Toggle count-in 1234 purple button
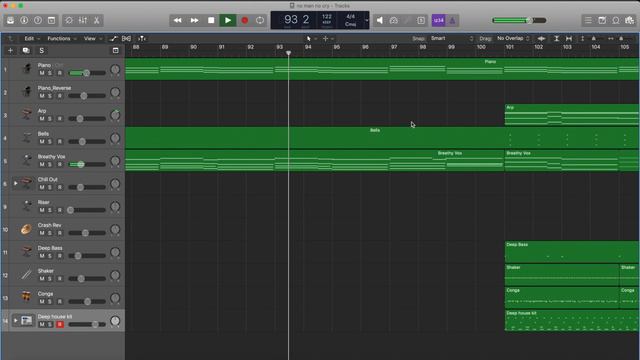 (438, 20)
